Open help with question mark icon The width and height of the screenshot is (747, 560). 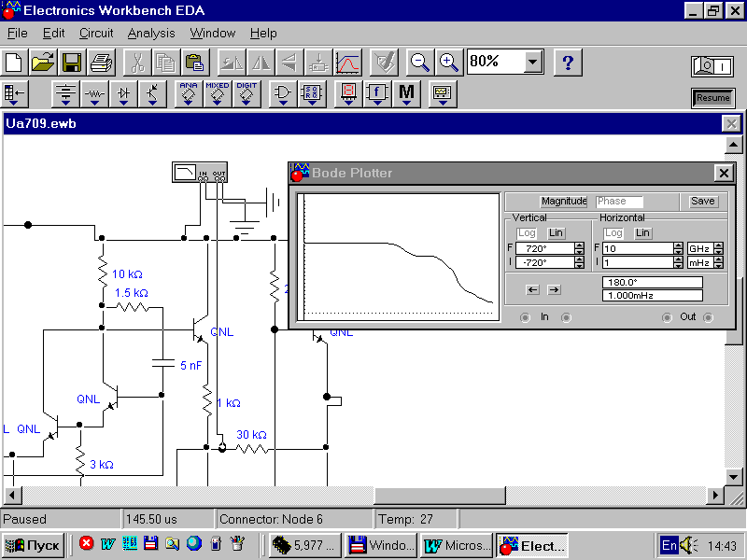(568, 63)
